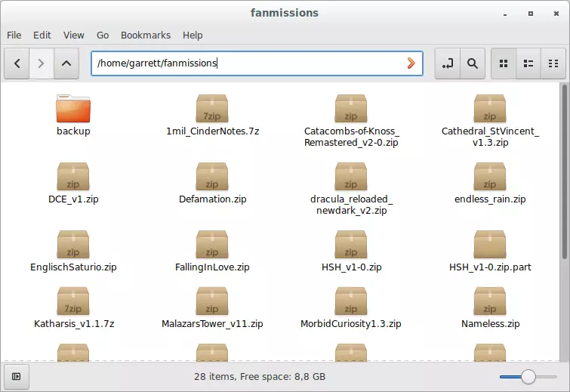This screenshot has height=392, width=570.
Task: Click the file name 'MalazarsTower_v11.zip'
Action: point(212,323)
